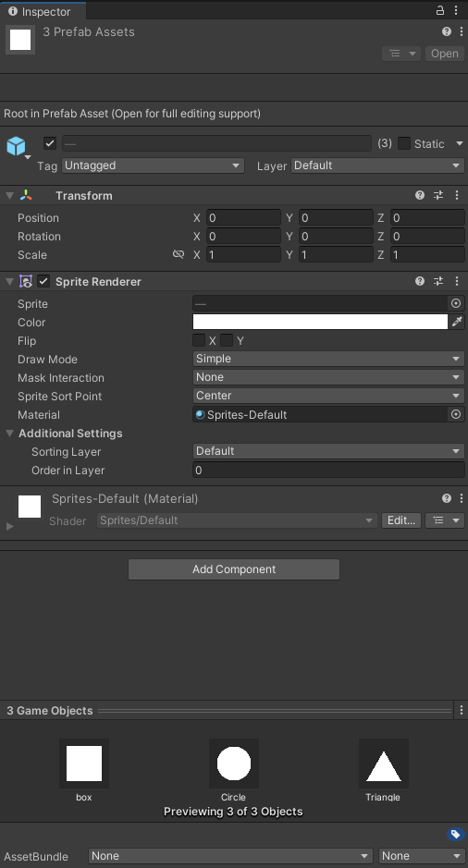The image size is (468, 868).
Task: Open the Mask Interaction dropdown
Action: pyautogui.click(x=328, y=377)
